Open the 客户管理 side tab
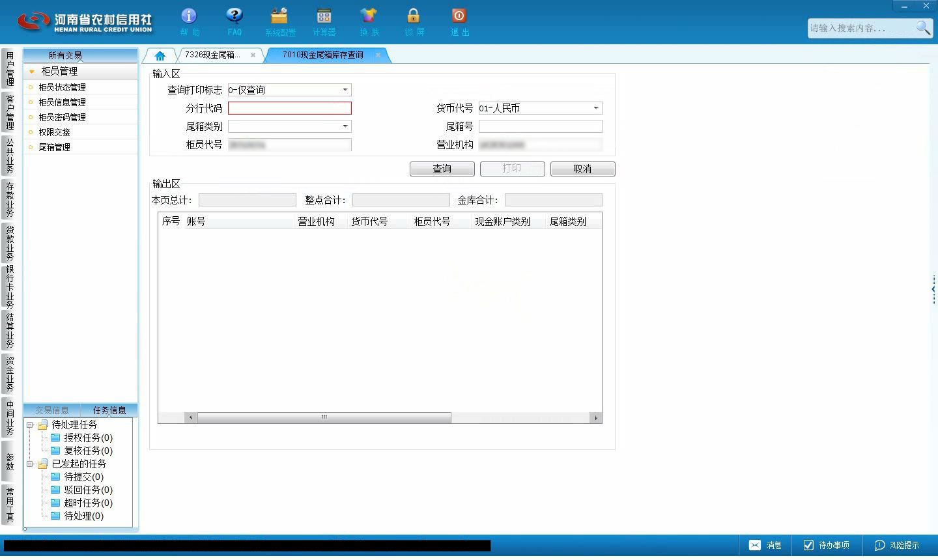 pos(9,112)
